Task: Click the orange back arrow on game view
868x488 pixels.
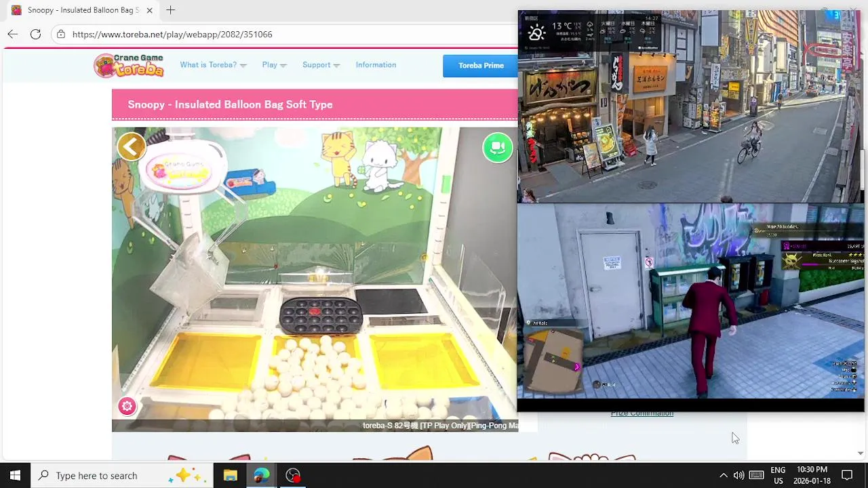Action: (x=132, y=146)
